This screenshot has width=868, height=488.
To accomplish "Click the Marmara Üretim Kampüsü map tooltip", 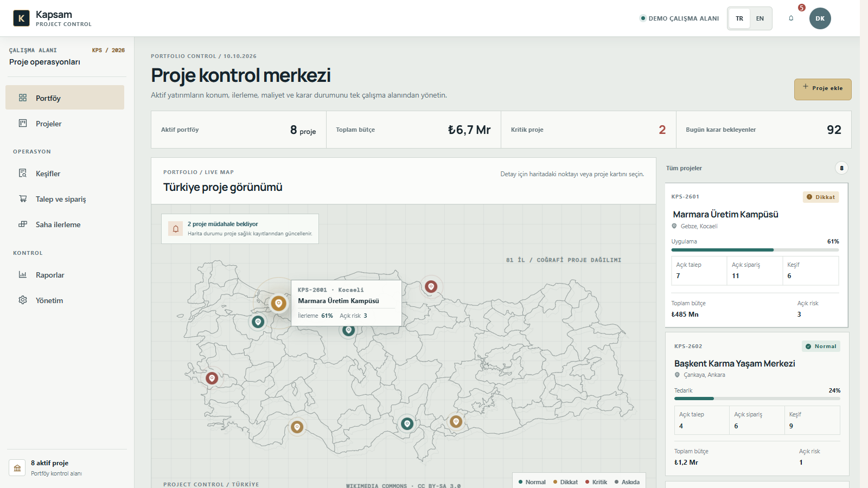I will [x=347, y=303].
